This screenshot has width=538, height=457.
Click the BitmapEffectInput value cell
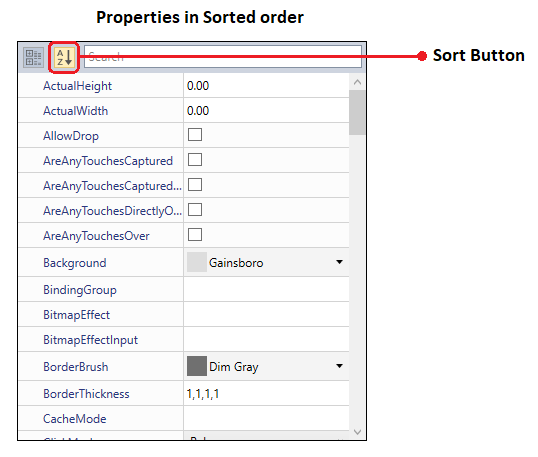267,339
